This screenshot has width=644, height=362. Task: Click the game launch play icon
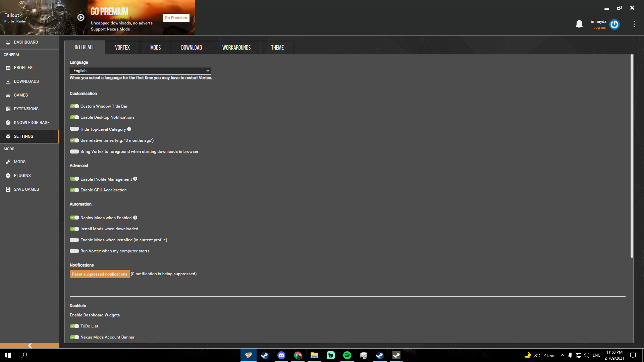tap(81, 17)
